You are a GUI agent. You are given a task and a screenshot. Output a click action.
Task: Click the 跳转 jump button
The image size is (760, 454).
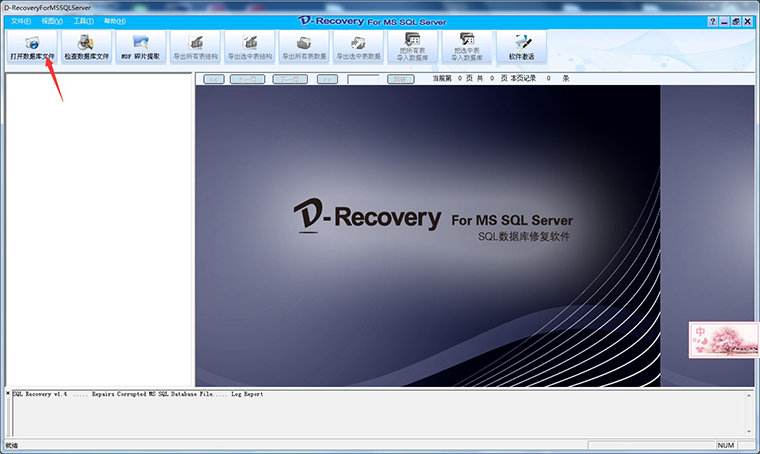pos(400,79)
